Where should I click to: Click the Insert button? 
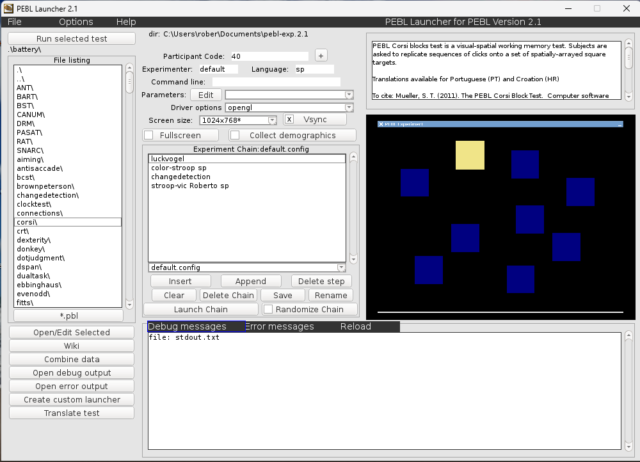[180, 281]
